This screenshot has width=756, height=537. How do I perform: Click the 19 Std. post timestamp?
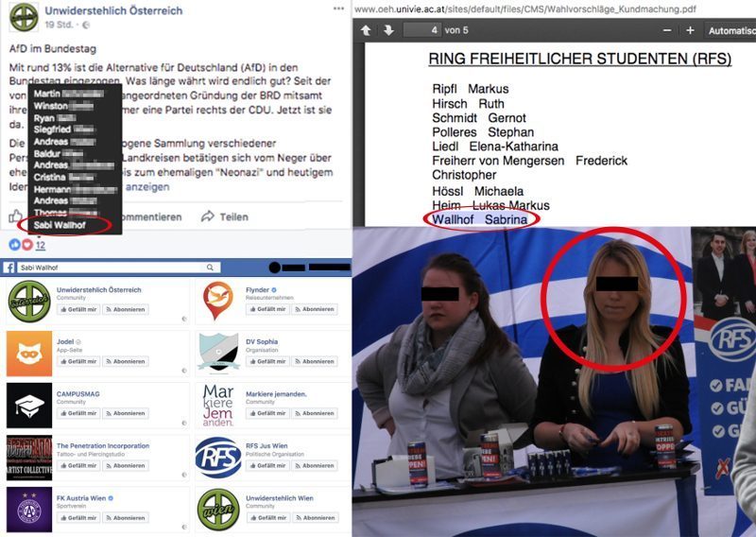(x=59, y=25)
